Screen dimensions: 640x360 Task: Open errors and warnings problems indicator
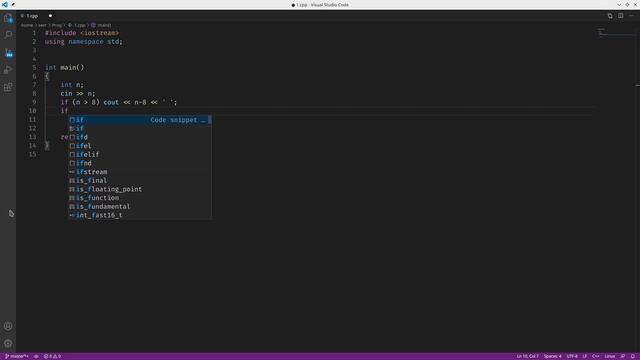52,356
